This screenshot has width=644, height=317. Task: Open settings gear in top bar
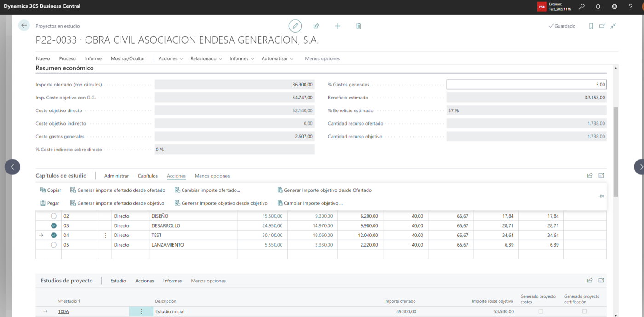(615, 6)
